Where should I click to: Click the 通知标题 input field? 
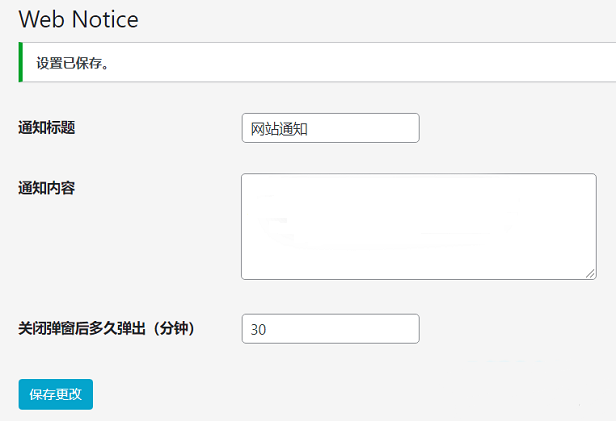[330, 128]
